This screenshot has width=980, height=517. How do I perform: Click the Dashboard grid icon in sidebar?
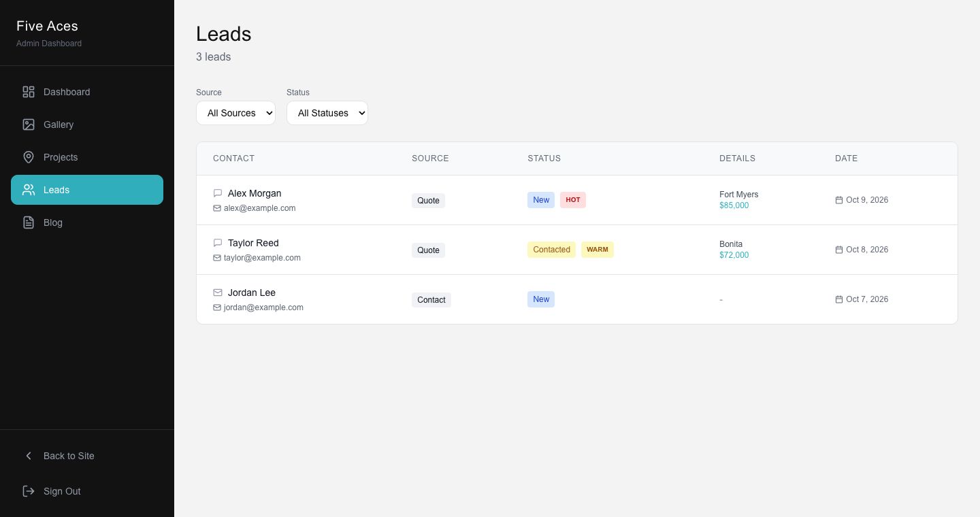pos(29,92)
